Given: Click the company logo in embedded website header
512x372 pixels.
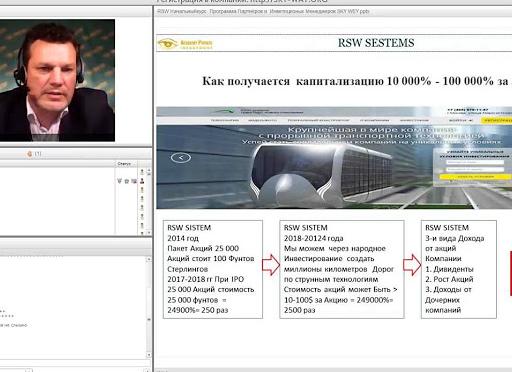Looking at the screenshot, I should click(223, 111).
